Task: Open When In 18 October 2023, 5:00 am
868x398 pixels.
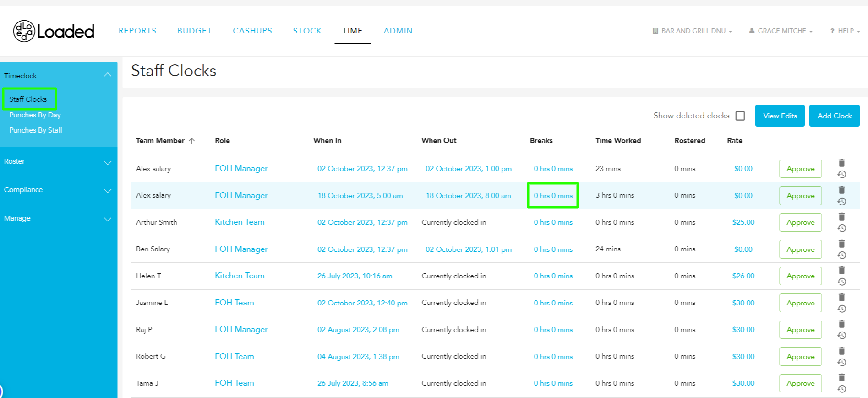Action: point(360,195)
